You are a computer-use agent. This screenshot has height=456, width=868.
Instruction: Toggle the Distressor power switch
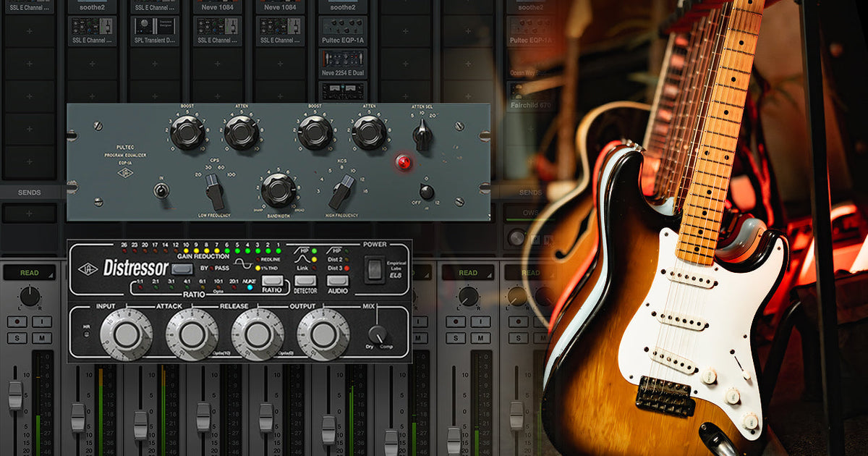tap(374, 270)
